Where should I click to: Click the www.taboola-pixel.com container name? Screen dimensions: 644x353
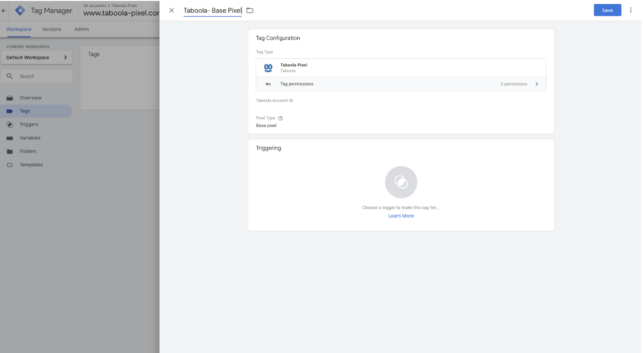coord(122,13)
